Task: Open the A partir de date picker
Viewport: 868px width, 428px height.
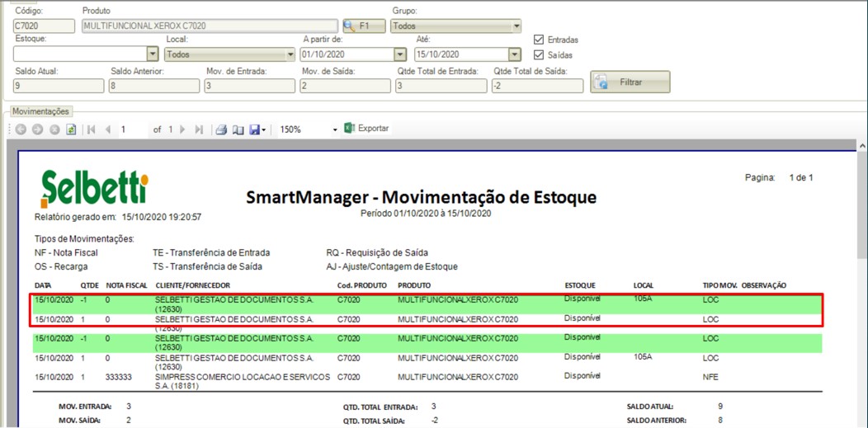Action: pos(399,54)
